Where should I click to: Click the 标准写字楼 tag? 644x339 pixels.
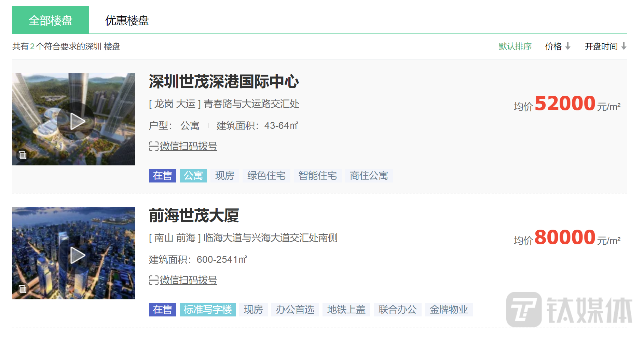click(x=208, y=310)
